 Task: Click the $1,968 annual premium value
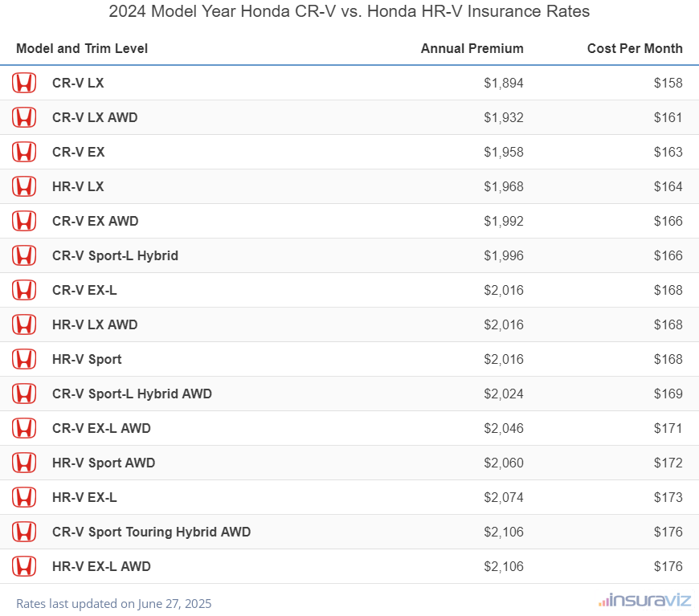pyautogui.click(x=504, y=187)
